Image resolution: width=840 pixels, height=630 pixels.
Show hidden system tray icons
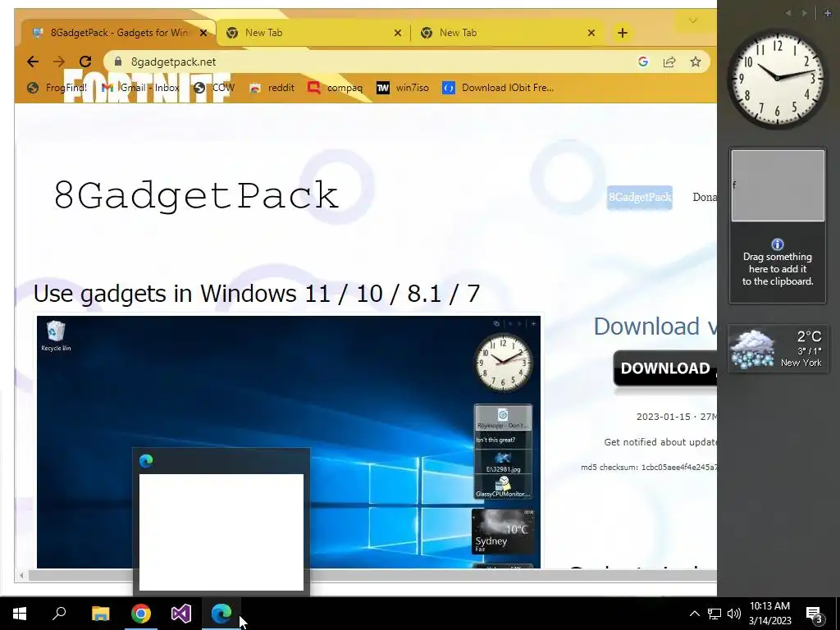tap(694, 614)
